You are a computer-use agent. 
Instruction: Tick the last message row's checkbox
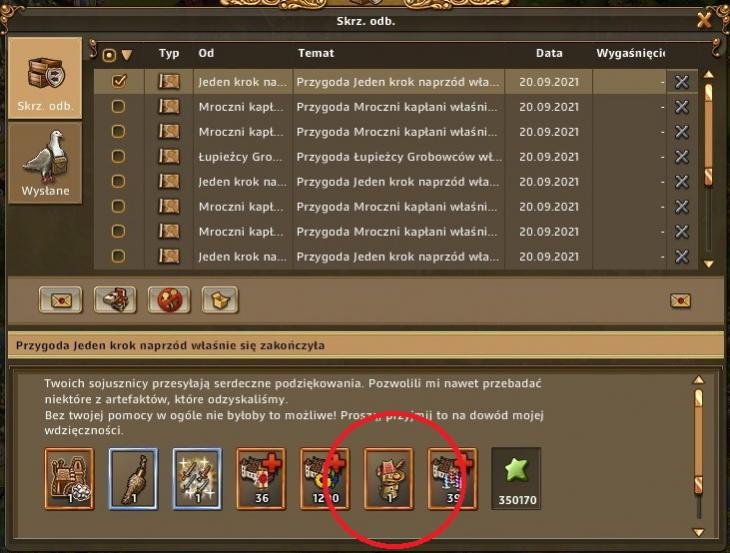coord(118,256)
